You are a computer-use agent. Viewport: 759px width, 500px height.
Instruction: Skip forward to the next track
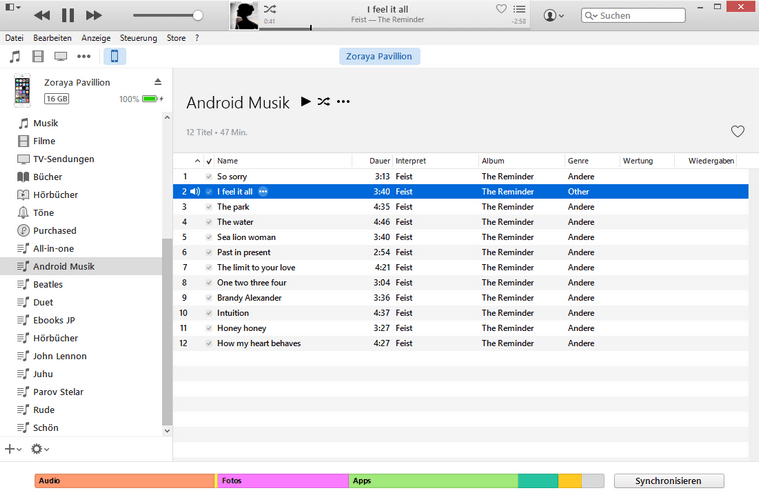[x=94, y=15]
